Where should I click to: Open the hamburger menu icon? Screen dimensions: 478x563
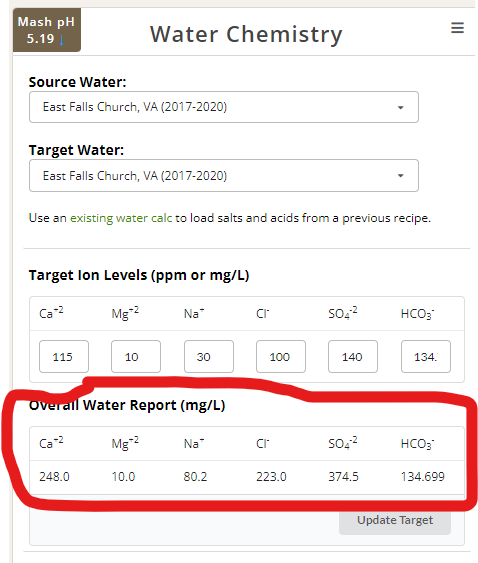tap(457, 28)
